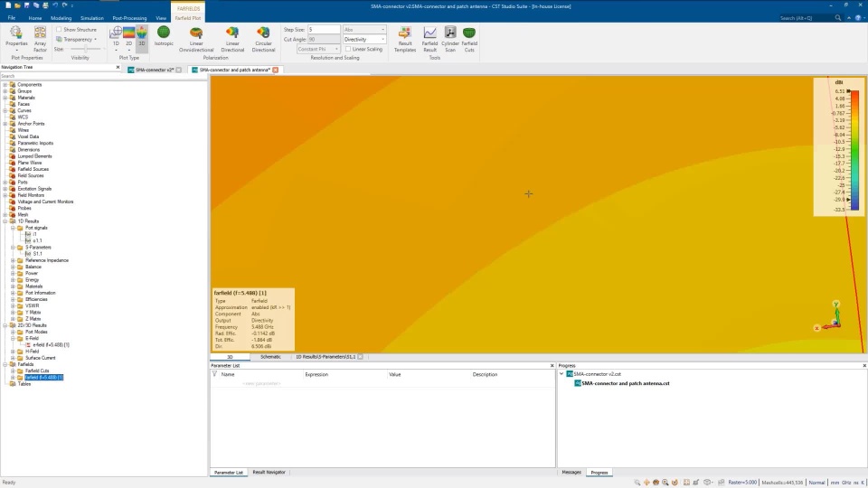Screen dimensions: 868x488
Task: Select Isotropic polarization icon
Action: (164, 35)
